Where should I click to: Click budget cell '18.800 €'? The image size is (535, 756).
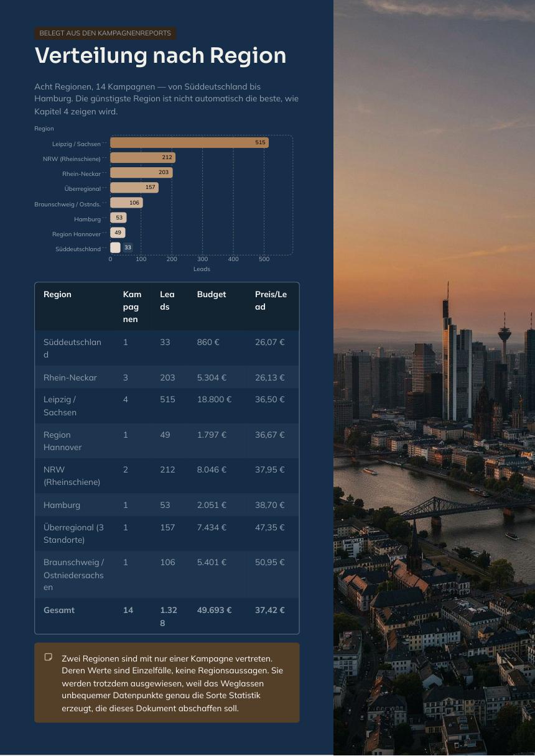coord(214,399)
